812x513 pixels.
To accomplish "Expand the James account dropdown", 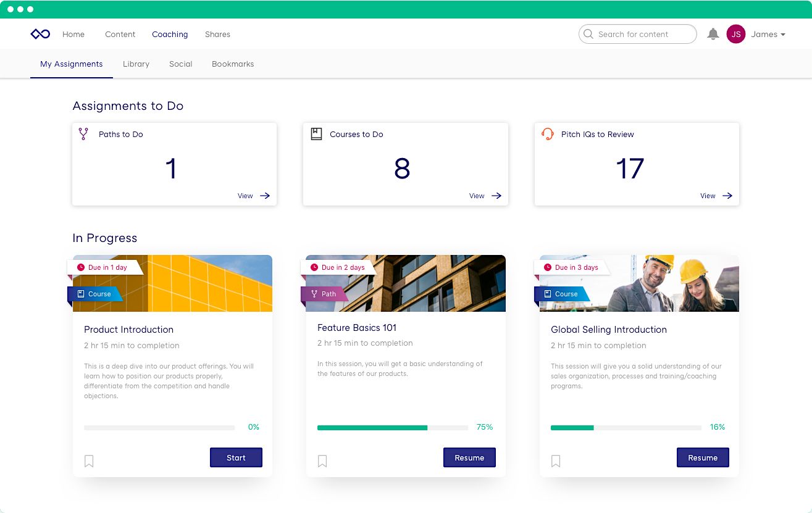I will [x=768, y=35].
